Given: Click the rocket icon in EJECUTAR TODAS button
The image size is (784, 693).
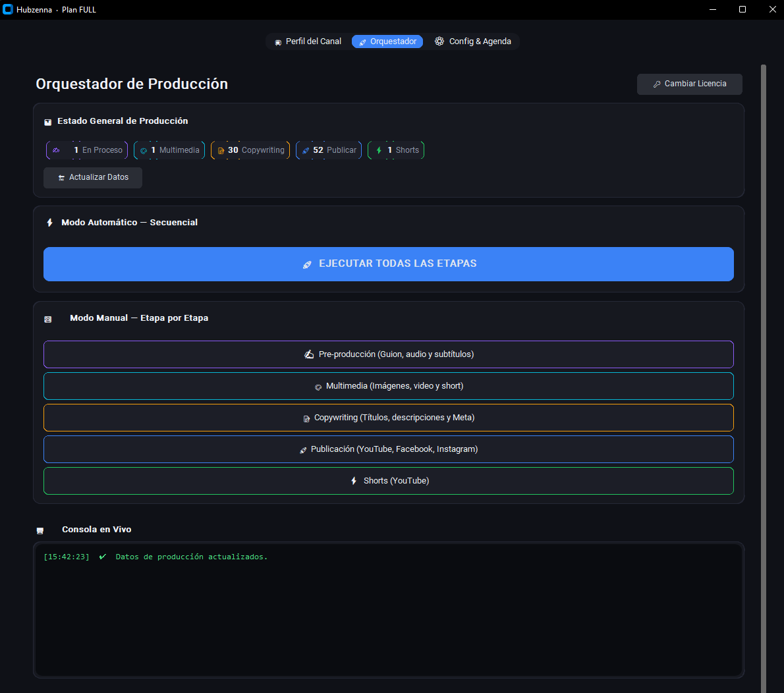Looking at the screenshot, I should coord(307,265).
